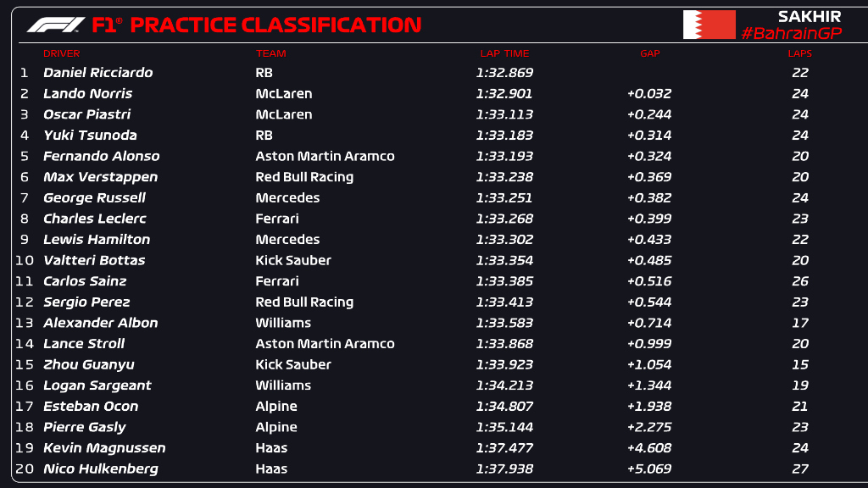Click the F1 logo icon
868x488 pixels.
[x=56, y=25]
